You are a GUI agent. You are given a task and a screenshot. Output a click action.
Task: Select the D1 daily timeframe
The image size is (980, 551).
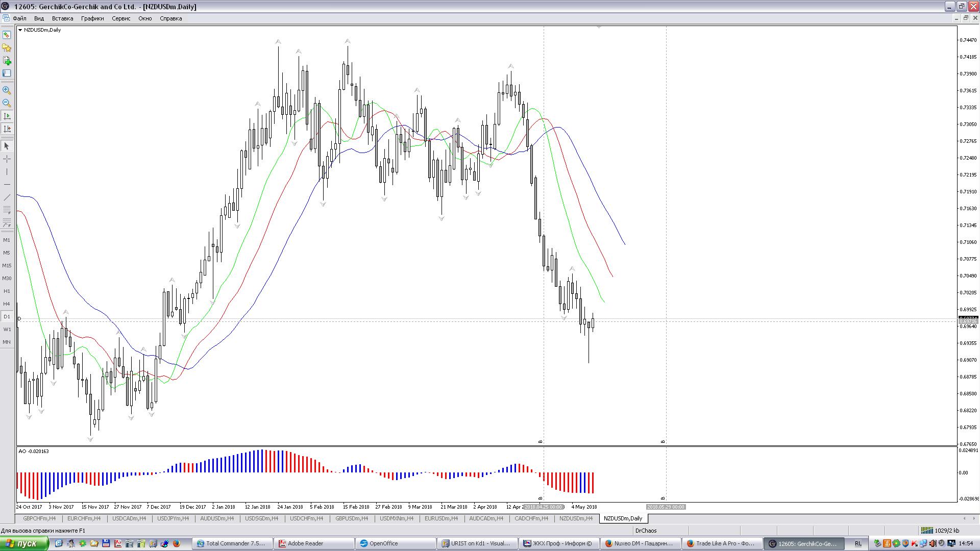coord(7,316)
